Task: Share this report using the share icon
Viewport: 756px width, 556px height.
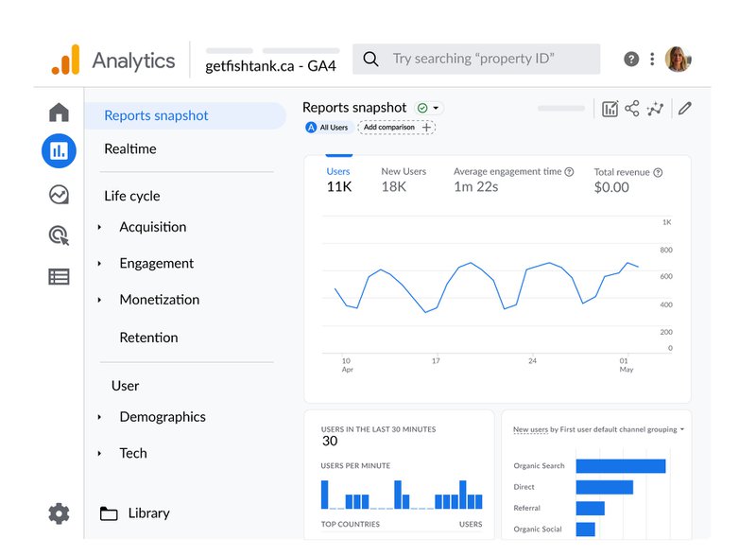Action: click(x=634, y=109)
